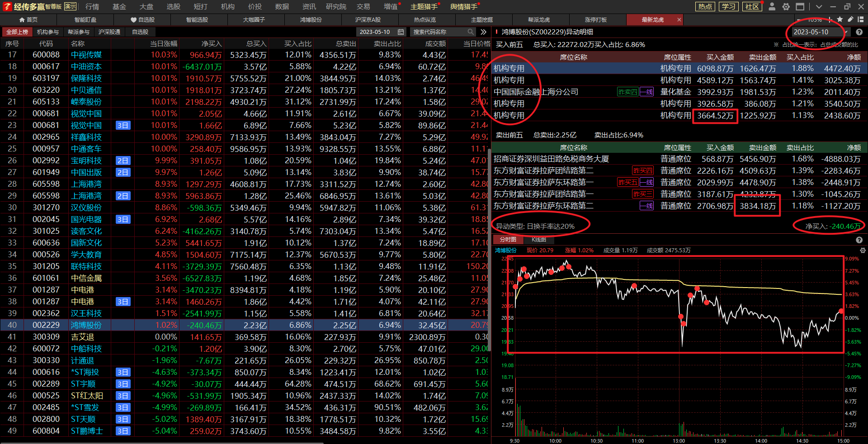Click 昨买三 tag on 团结路第一 row
Image resolution: width=868 pixels, height=444 pixels.
(642, 194)
